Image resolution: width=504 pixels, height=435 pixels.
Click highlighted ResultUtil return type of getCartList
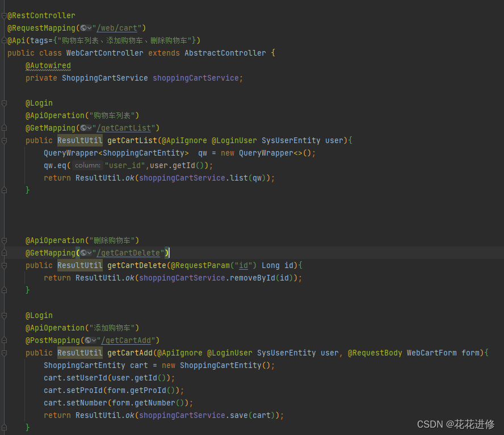(x=80, y=140)
